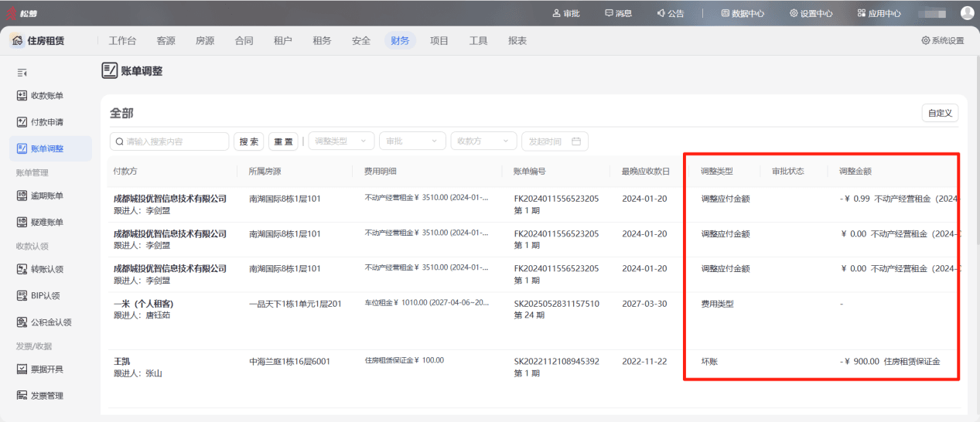Switch to the 合同 menu tab
The width and height of the screenshot is (980, 422).
click(244, 41)
